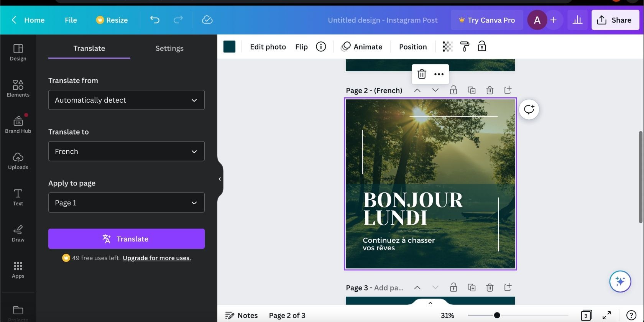Expand the page thumbnails strip
Screen dimensions: 644x322
(x=430, y=303)
